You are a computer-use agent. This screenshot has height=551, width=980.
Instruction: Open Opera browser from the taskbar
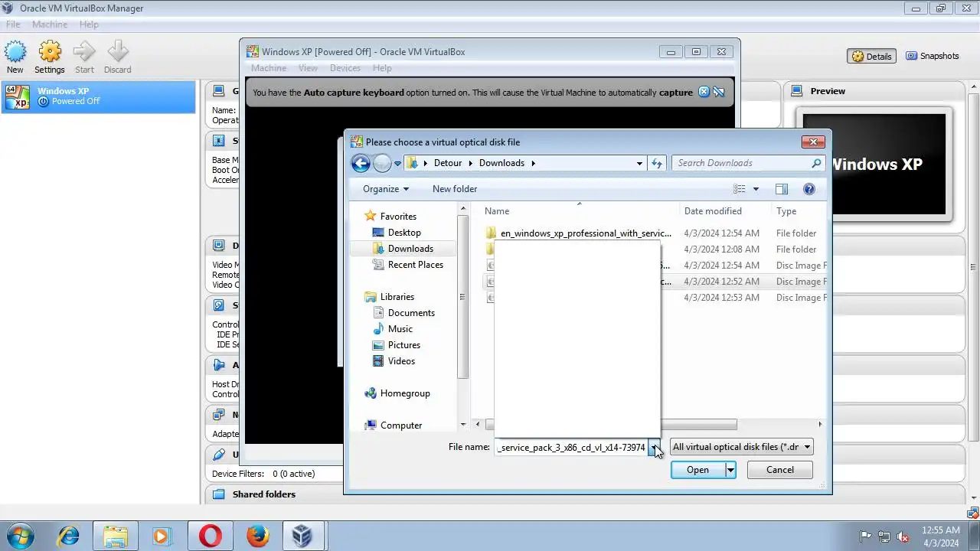(211, 536)
